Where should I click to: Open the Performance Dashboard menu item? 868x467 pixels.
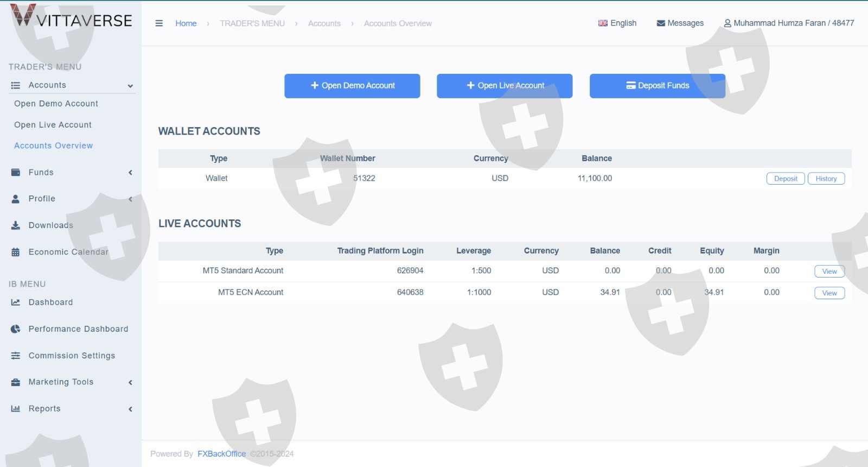pos(78,329)
